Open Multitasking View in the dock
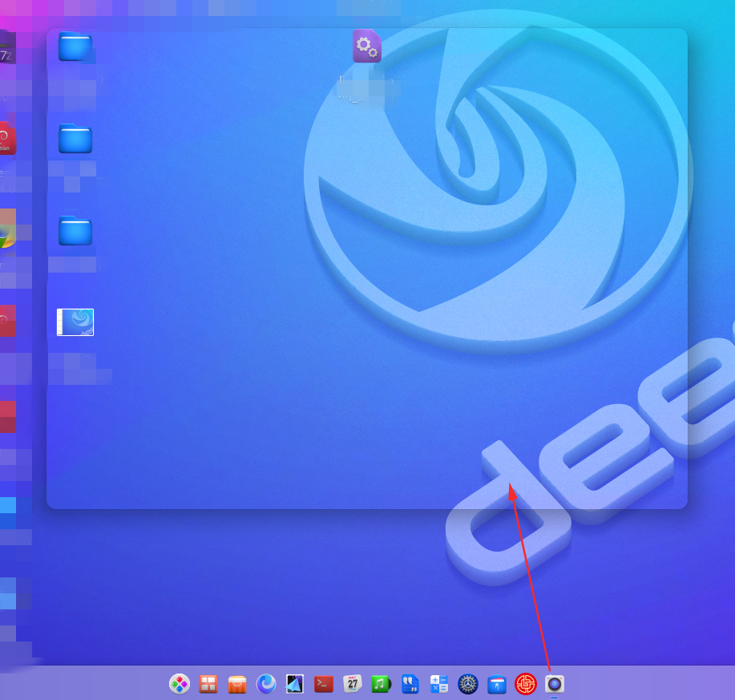The width and height of the screenshot is (735, 700). click(x=208, y=684)
